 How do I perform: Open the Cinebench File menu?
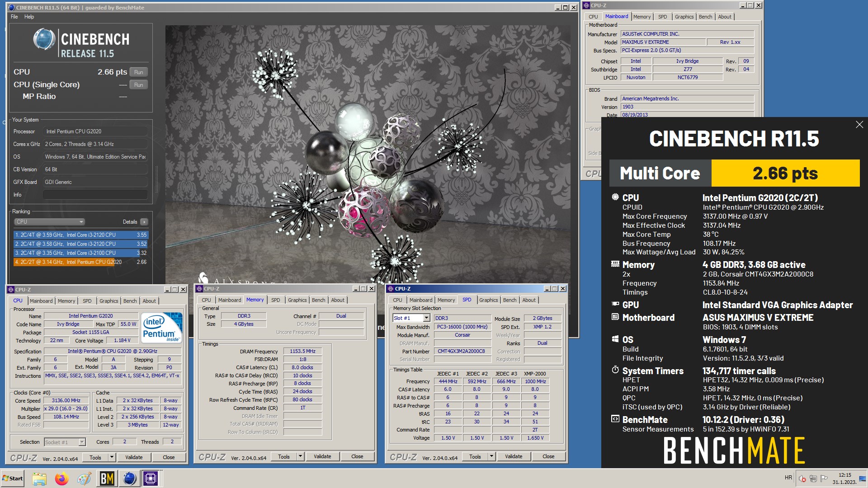(x=14, y=17)
